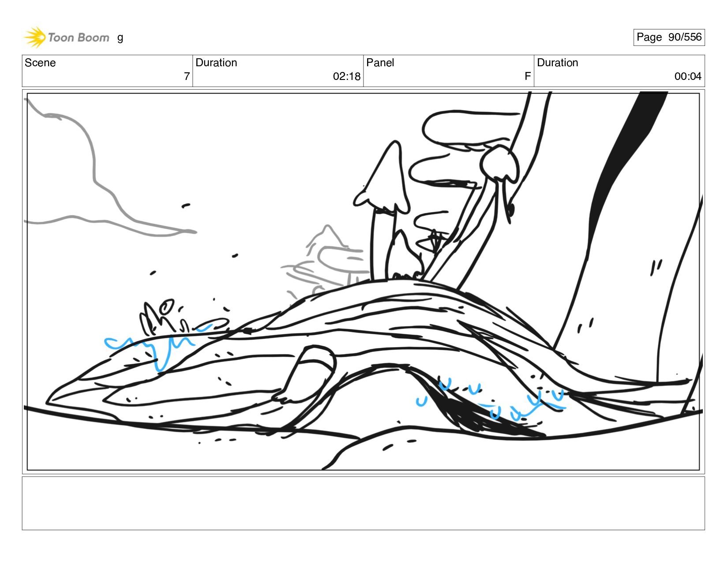Image resolution: width=728 pixels, height=563 pixels.
Task: Click panel duration value 00:04
Action: pos(688,76)
